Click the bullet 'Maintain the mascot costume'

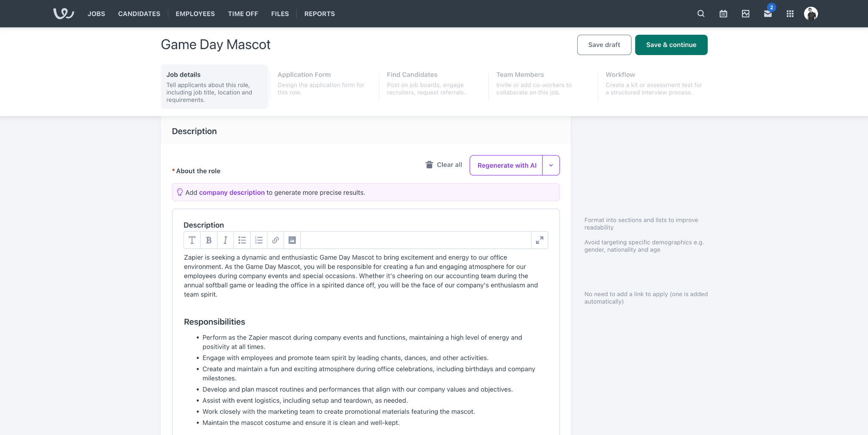point(301,422)
